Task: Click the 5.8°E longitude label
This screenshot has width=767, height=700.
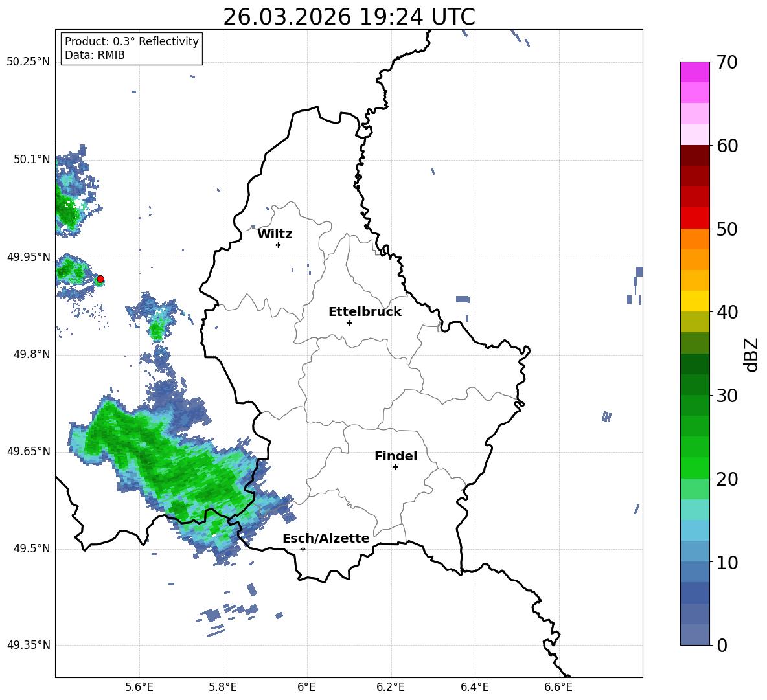Action: point(223,687)
